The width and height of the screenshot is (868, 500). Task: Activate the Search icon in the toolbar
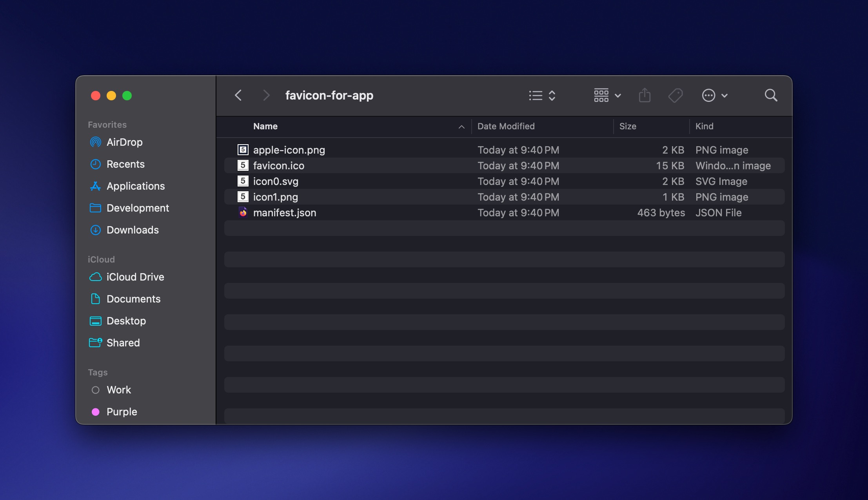[770, 95]
